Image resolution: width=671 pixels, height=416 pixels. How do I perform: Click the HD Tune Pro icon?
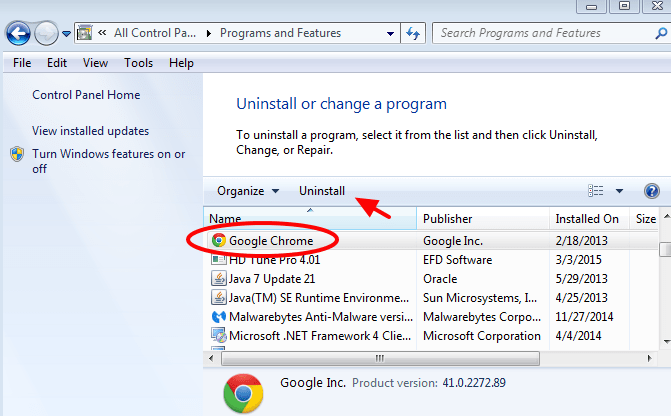(x=219, y=259)
